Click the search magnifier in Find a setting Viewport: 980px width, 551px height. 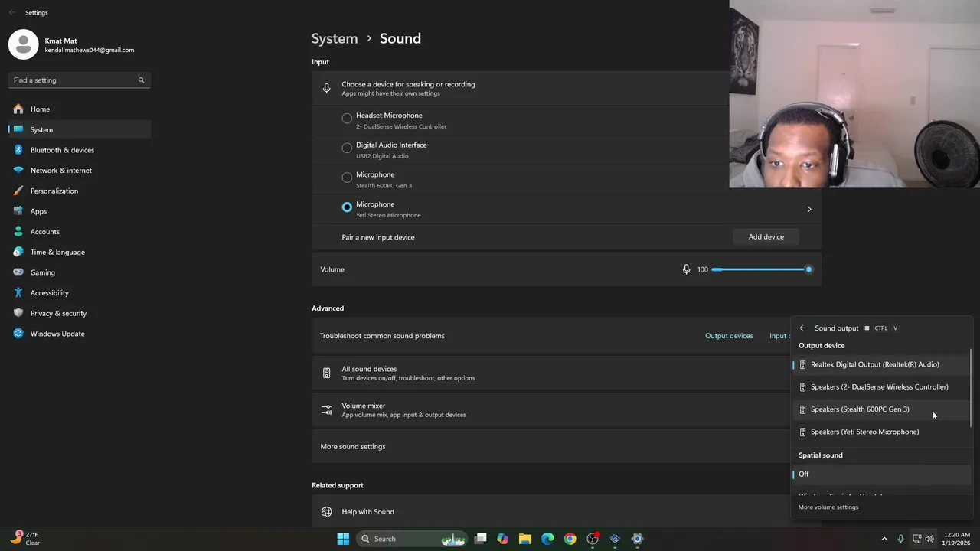tap(141, 80)
